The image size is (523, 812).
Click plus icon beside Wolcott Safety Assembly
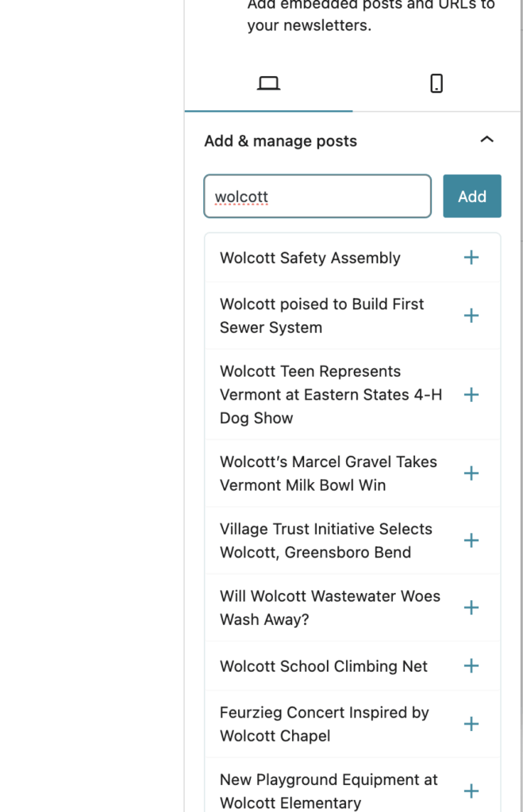click(x=471, y=258)
